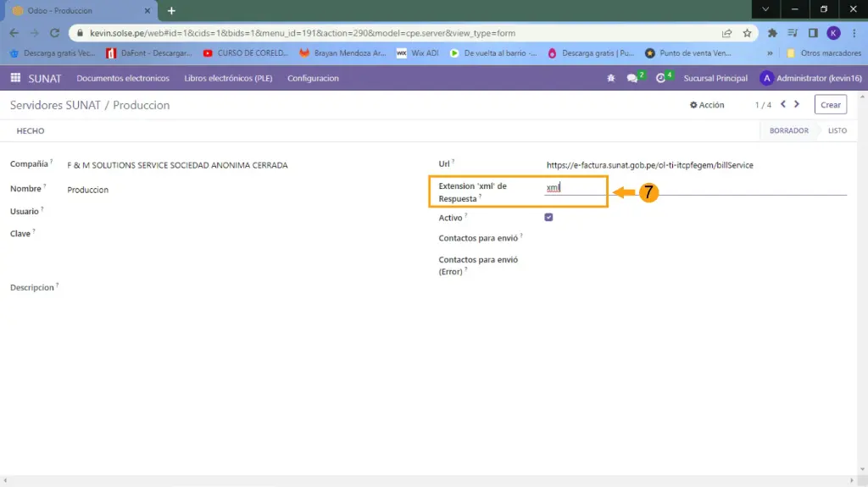Open the Configuracion menu

(313, 78)
